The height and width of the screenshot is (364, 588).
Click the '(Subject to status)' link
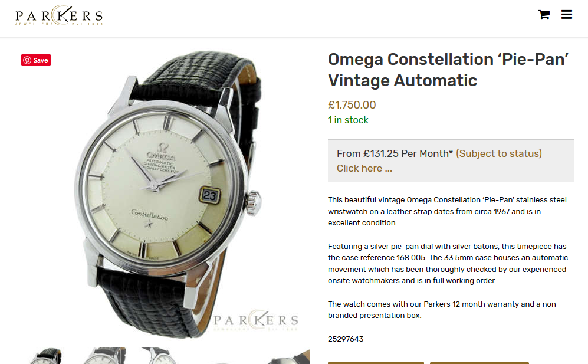pos(499,153)
